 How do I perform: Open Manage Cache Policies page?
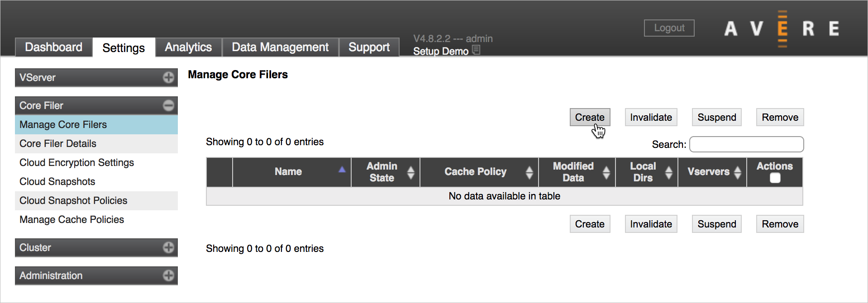72,220
